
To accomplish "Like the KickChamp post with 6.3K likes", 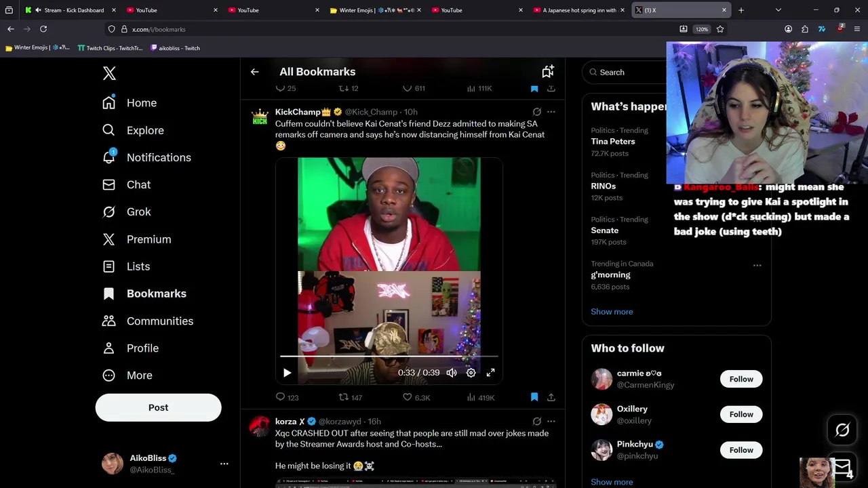I will point(416,397).
